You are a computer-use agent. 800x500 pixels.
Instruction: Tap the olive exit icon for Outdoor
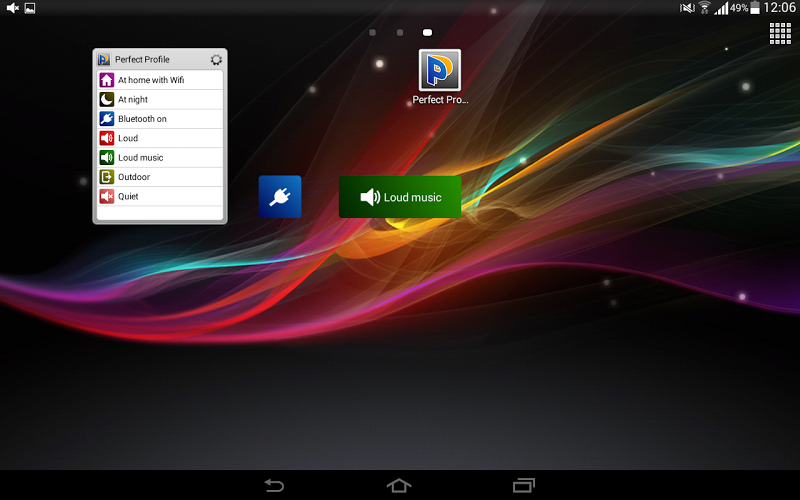point(107,177)
